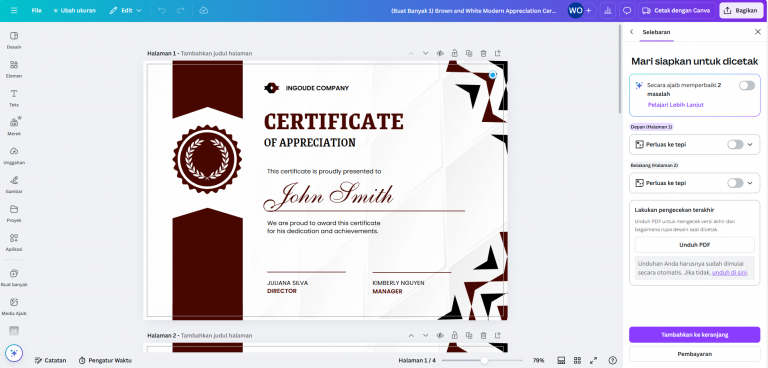Open the Aplikasi apps panel
Screen dimensions: 768x368
14,243
